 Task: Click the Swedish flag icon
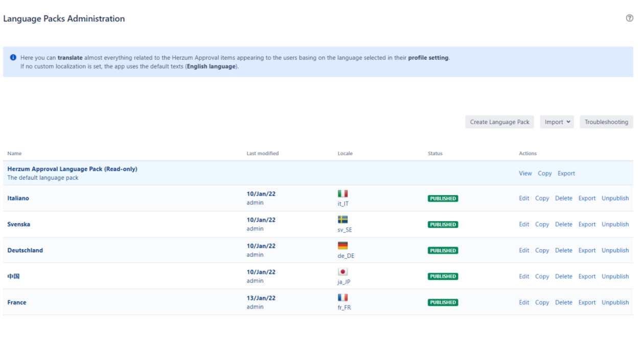tap(342, 220)
